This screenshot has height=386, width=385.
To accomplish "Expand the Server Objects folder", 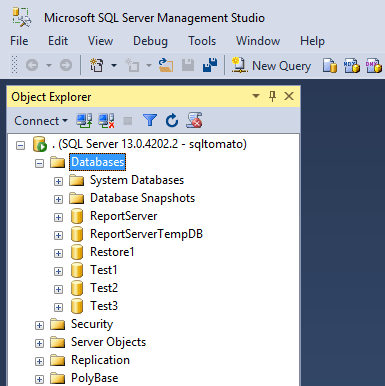I will (39, 344).
